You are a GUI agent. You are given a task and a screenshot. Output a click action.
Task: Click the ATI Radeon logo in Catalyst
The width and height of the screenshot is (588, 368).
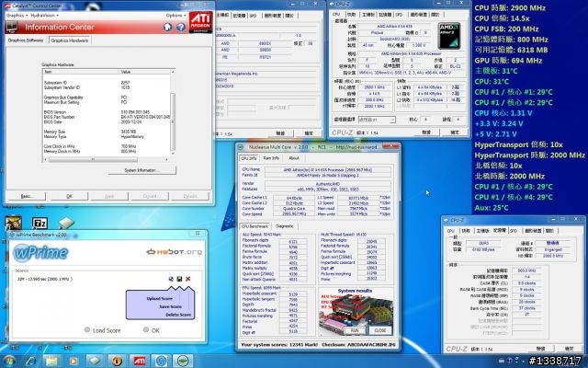(200, 22)
